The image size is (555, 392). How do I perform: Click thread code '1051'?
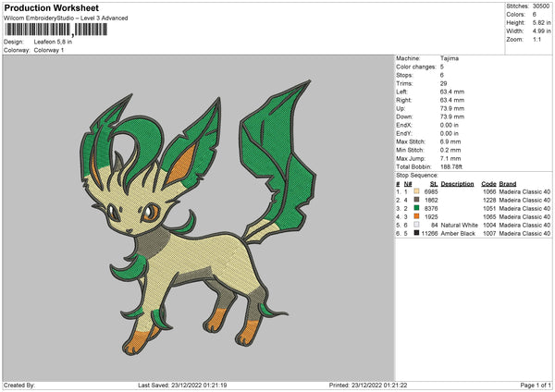tap(489, 208)
